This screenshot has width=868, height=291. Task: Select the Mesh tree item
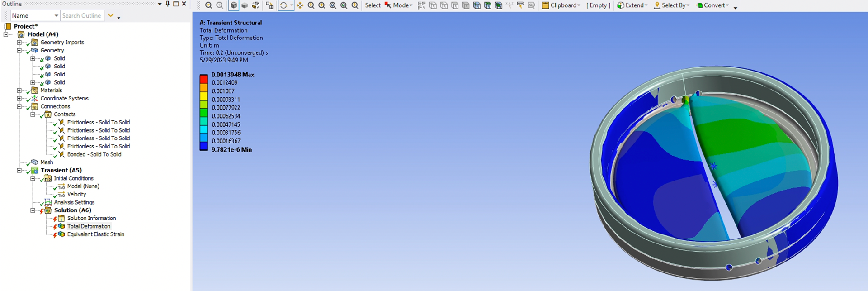coord(47,162)
